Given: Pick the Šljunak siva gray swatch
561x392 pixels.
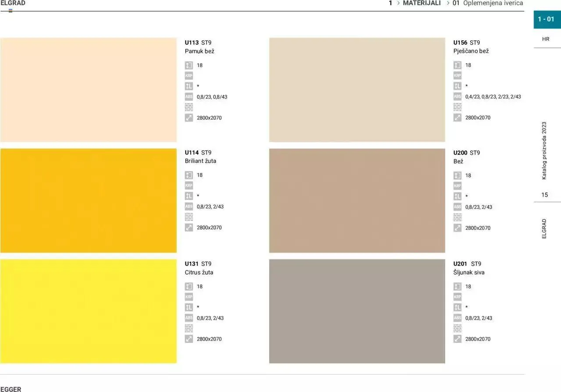Looking at the screenshot, I should pos(357,311).
